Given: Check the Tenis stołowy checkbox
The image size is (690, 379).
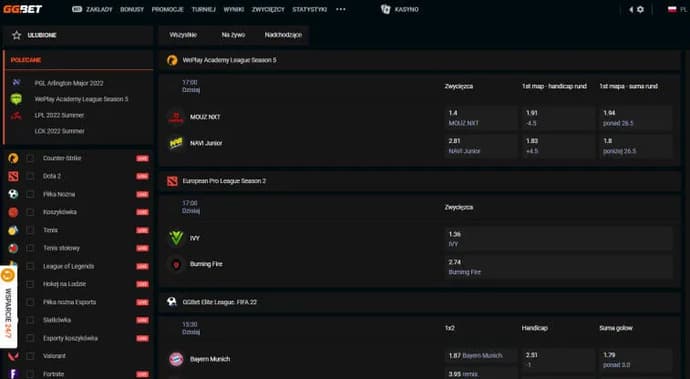Looking at the screenshot, I should (x=30, y=248).
